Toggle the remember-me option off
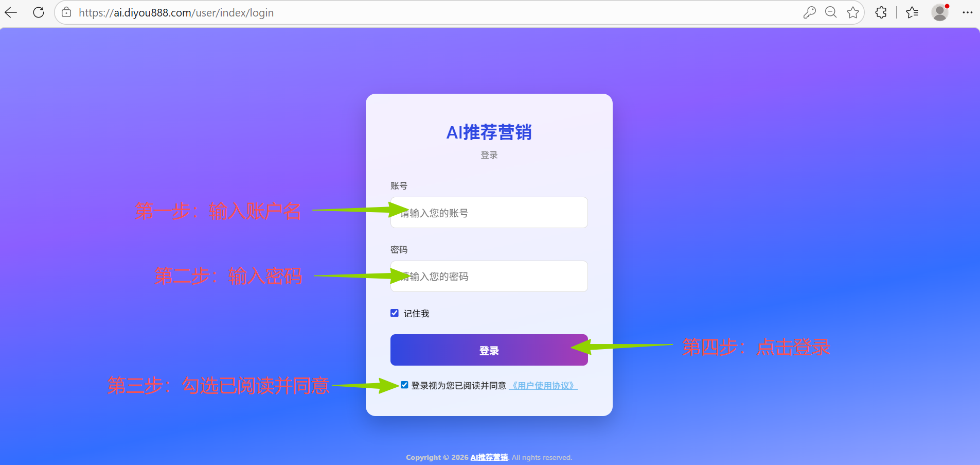This screenshot has height=465, width=980. click(x=394, y=313)
